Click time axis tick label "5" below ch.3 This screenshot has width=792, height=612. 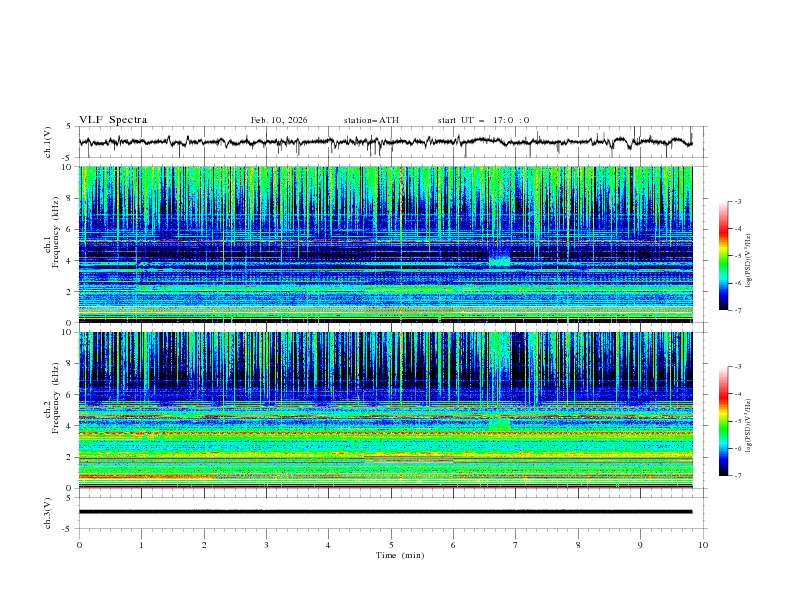391,545
